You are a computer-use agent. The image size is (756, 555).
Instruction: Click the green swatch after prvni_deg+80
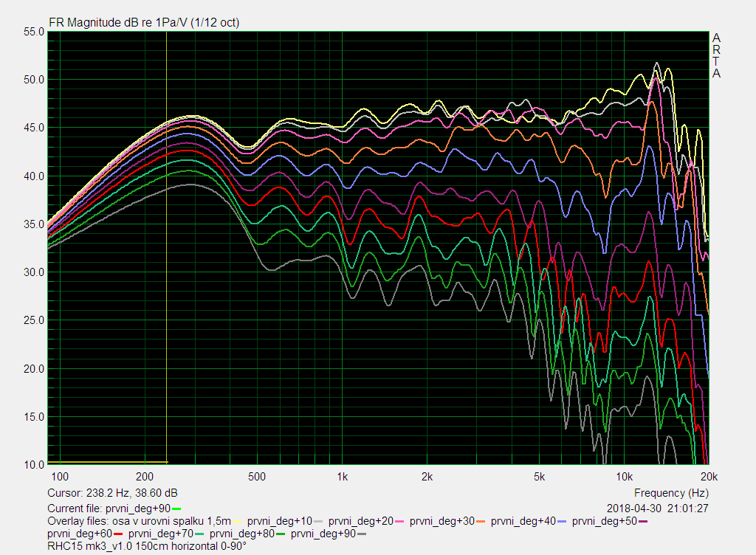pos(280,534)
